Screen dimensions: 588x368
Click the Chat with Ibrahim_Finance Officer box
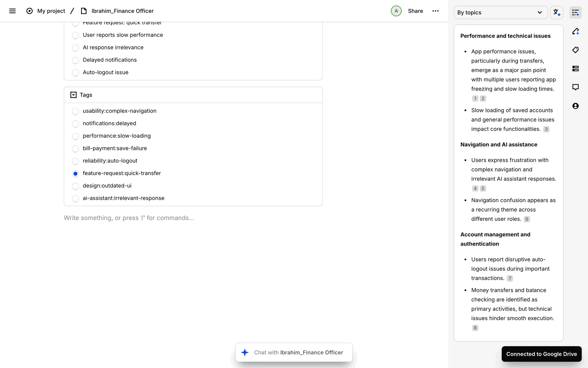point(294,352)
